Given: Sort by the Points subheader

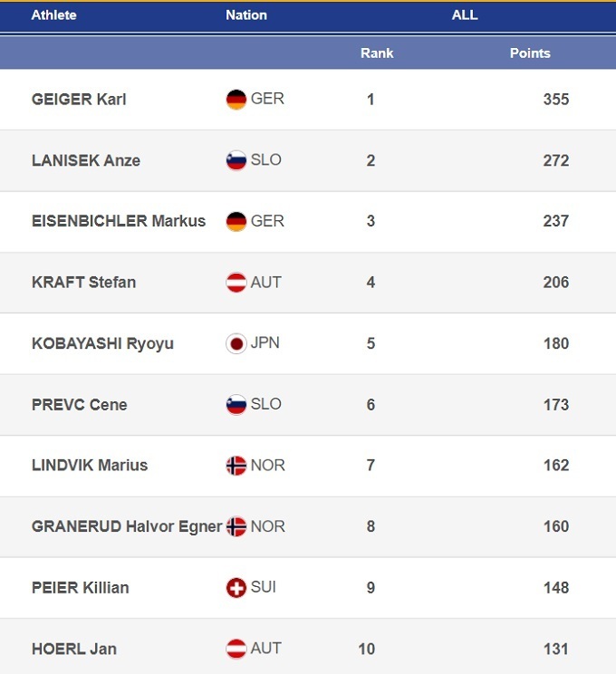Looking at the screenshot, I should coord(530,53).
